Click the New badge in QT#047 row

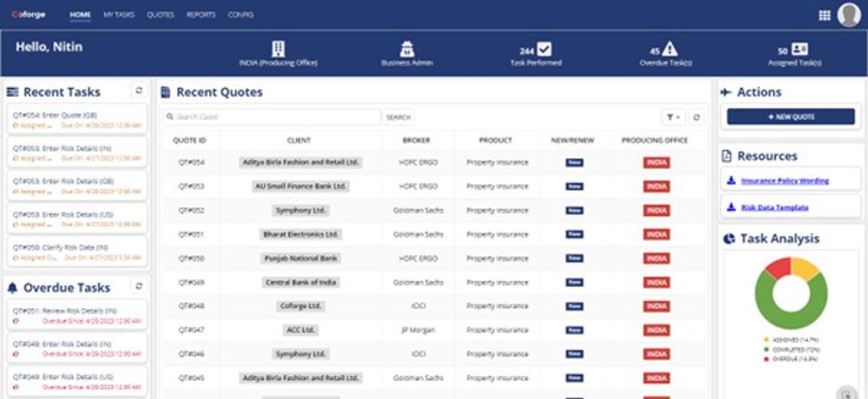click(x=574, y=330)
